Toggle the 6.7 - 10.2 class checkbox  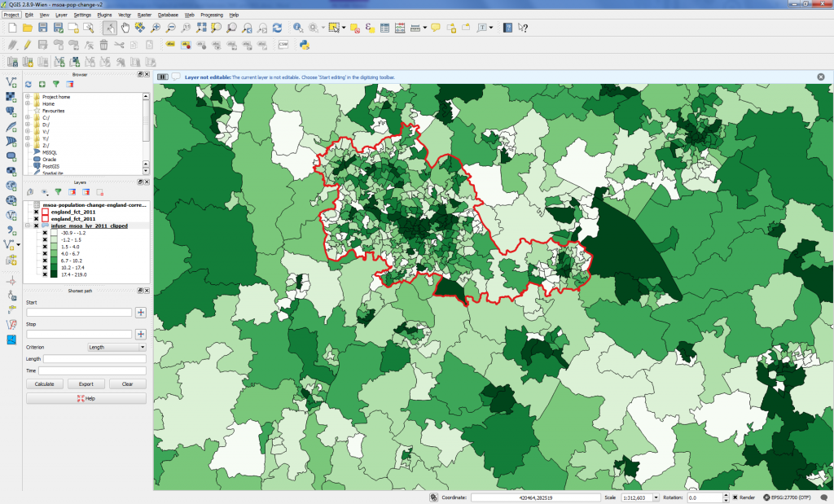coord(45,261)
